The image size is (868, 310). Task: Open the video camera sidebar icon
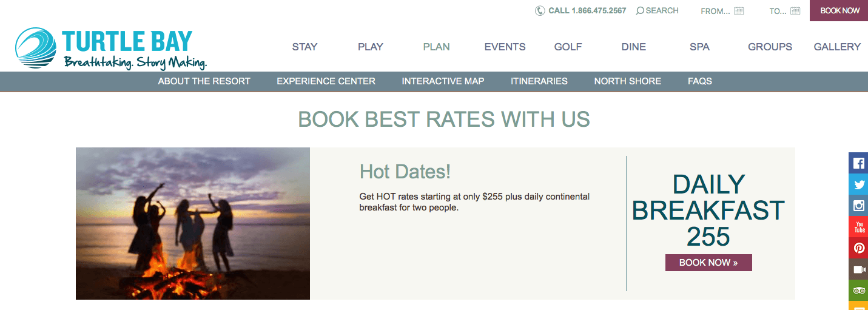(858, 269)
